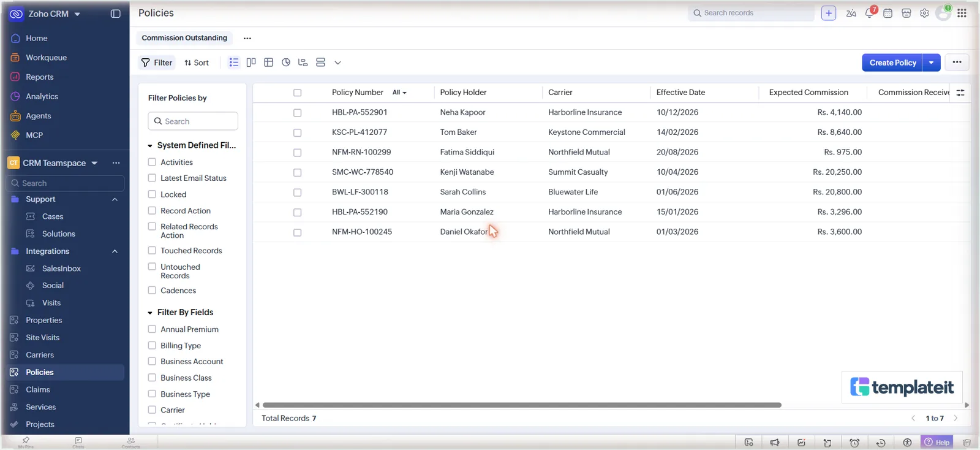This screenshot has height=450, width=980.
Task: Expand more view options chevron in the toolbar
Action: (337, 63)
